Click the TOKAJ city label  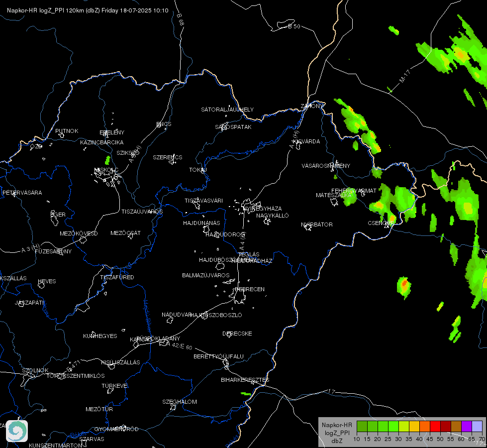click(x=198, y=170)
